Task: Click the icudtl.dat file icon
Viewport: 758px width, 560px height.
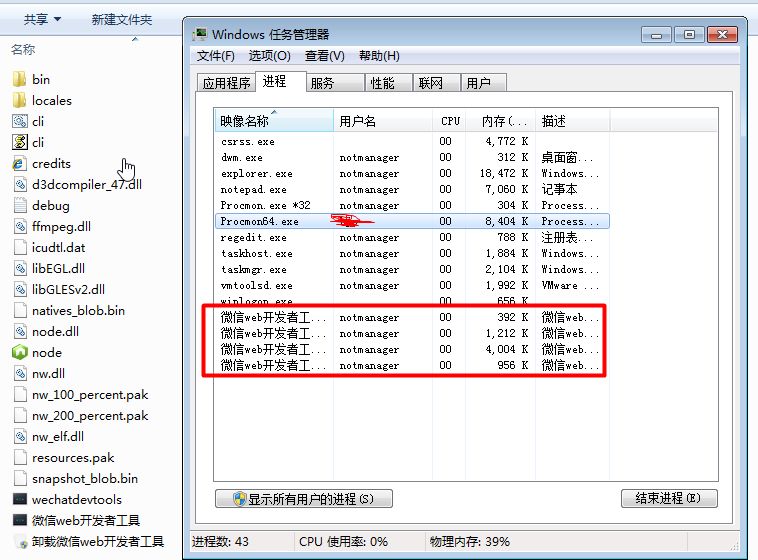Action: coord(19,248)
